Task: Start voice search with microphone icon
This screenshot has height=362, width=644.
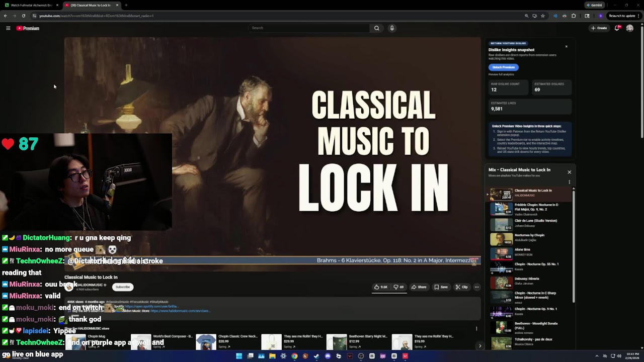Action: 392,28
